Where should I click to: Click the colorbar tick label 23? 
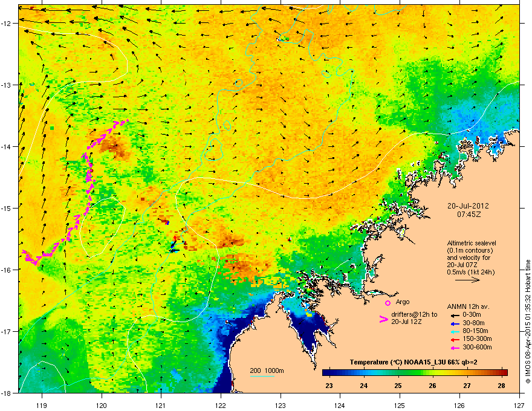(x=329, y=386)
